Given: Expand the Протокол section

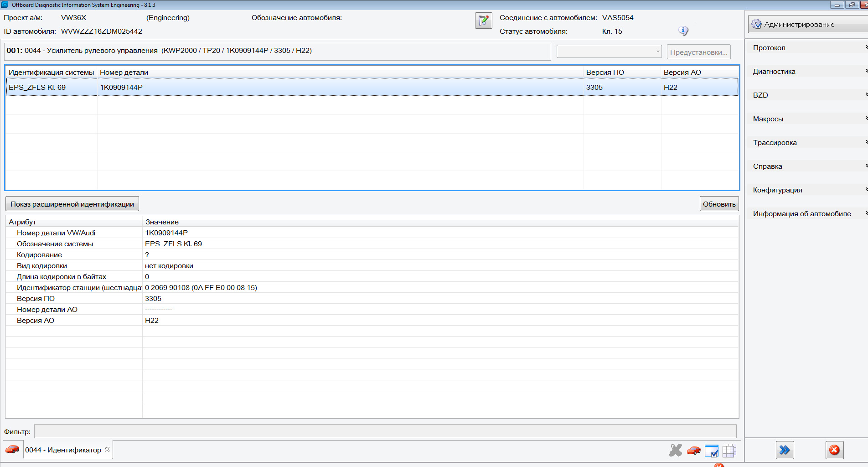Looking at the screenshot, I should tap(807, 48).
